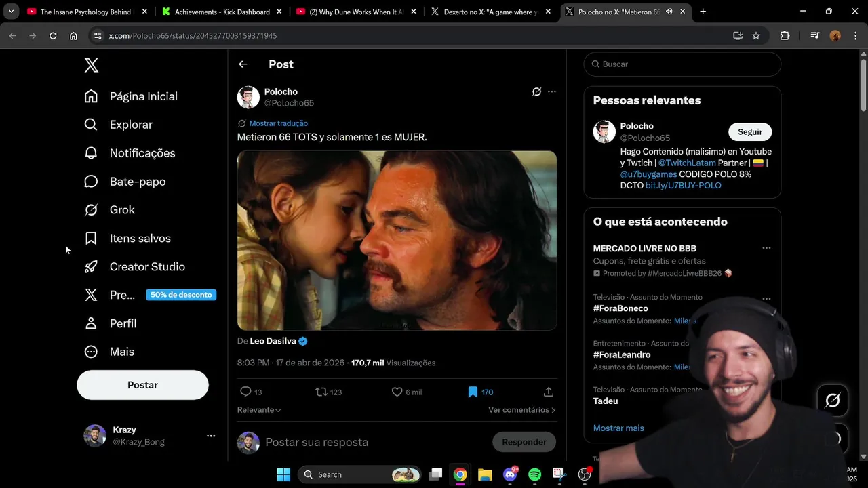This screenshot has width=868, height=488.
Task: Click the browser home icon
Action: click(x=73, y=35)
